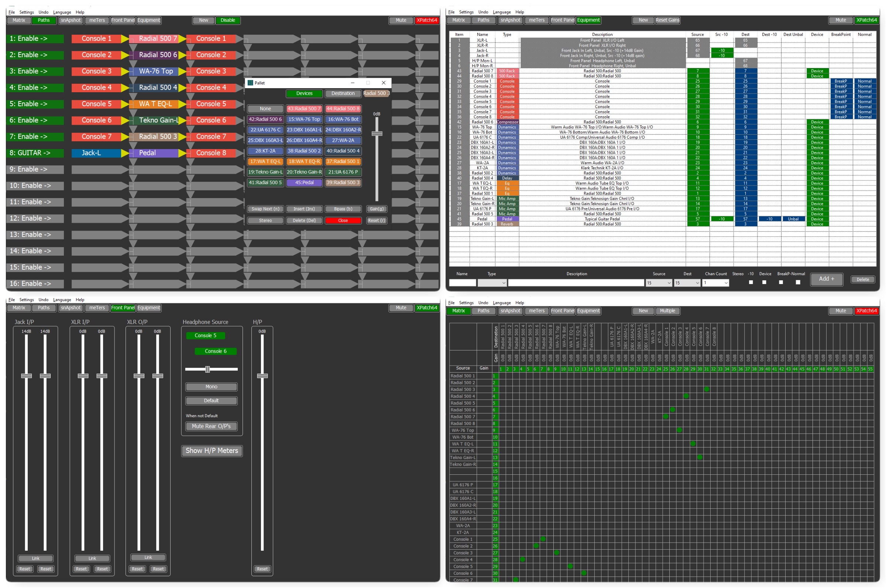The width and height of the screenshot is (886, 588).
Task: Click yellow arrow after Jack-L source
Action: click(124, 153)
